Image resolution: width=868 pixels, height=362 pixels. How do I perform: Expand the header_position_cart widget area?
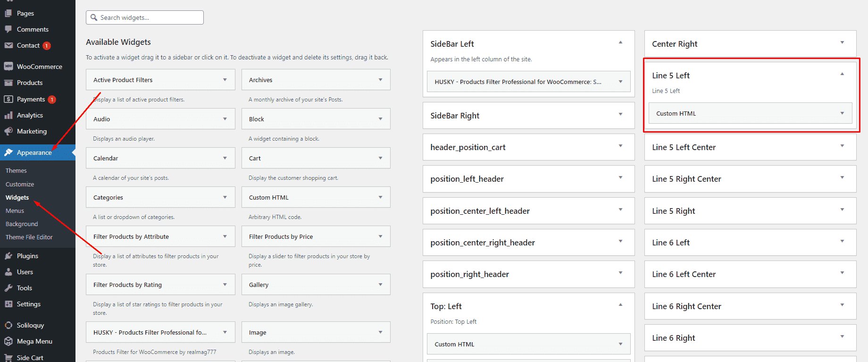[620, 146]
